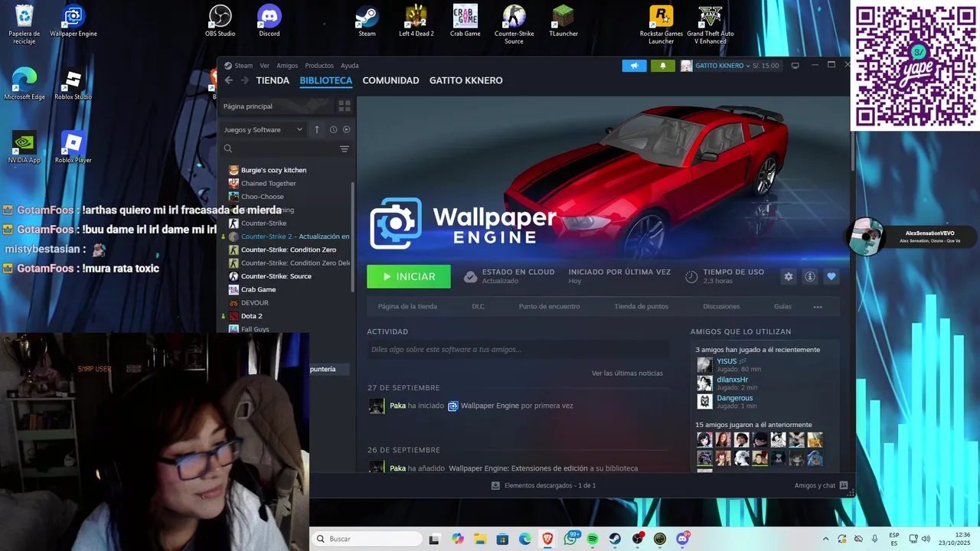Open Elementos descargados downloads bar
The height and width of the screenshot is (551, 980).
(x=544, y=485)
